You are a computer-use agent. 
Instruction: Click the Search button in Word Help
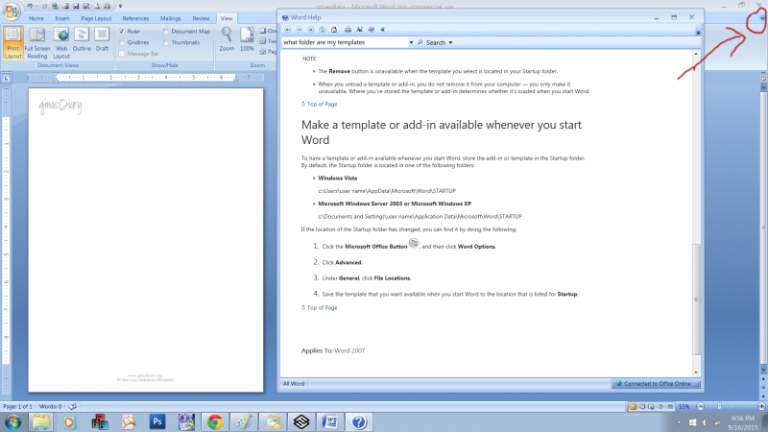pos(432,43)
